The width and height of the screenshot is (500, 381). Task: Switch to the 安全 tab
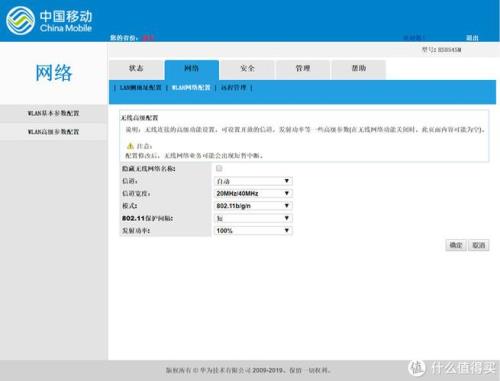click(247, 69)
